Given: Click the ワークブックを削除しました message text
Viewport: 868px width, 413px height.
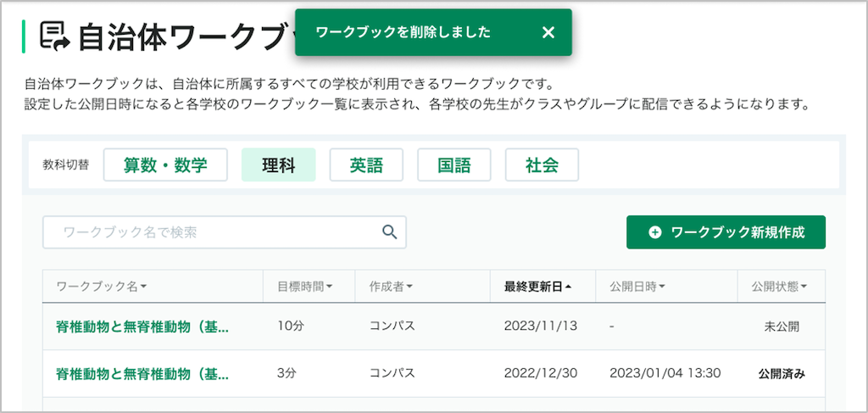Looking at the screenshot, I should click(403, 33).
